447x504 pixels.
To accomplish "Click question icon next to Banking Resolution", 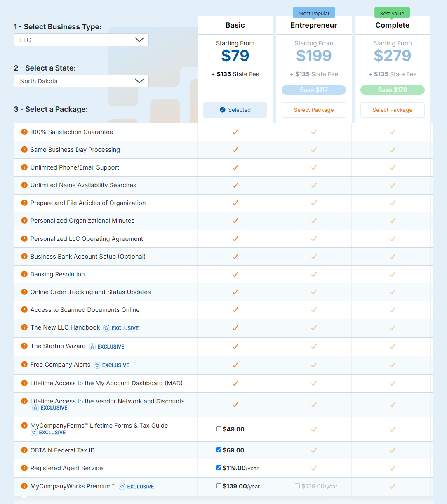I will point(24,274).
